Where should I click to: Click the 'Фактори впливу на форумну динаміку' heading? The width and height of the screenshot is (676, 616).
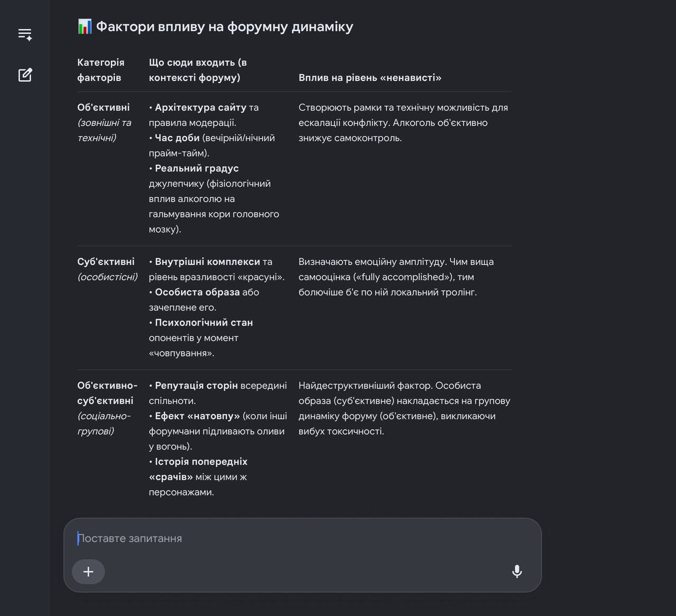[x=225, y=26]
